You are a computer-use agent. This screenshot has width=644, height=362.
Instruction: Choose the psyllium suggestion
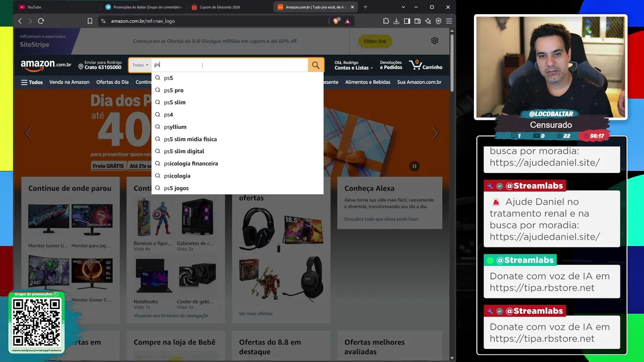237,127
